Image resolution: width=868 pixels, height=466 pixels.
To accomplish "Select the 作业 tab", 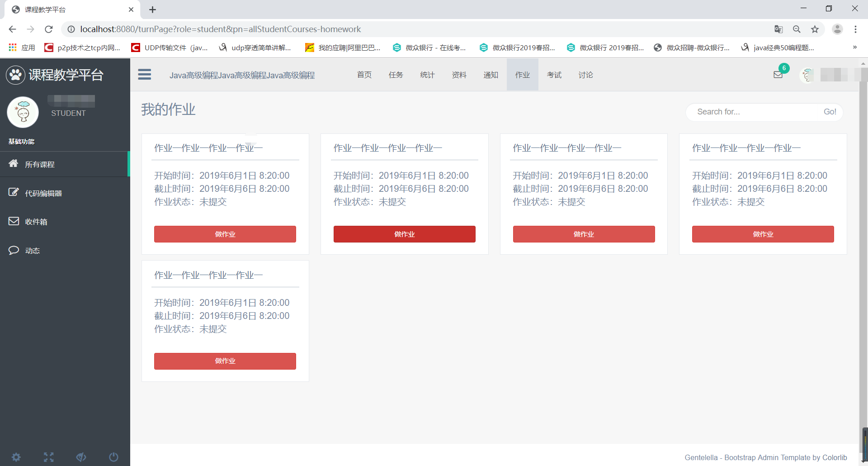I will pyautogui.click(x=523, y=75).
